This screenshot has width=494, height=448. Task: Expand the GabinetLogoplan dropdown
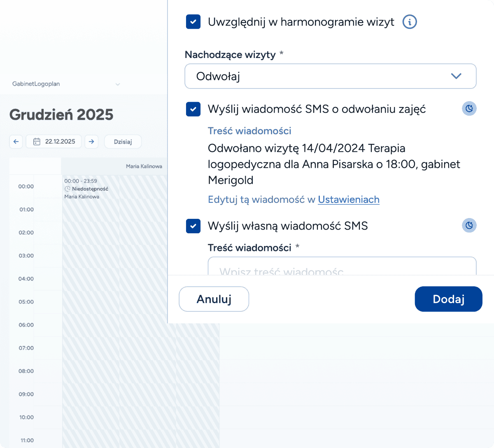pyautogui.click(x=118, y=84)
